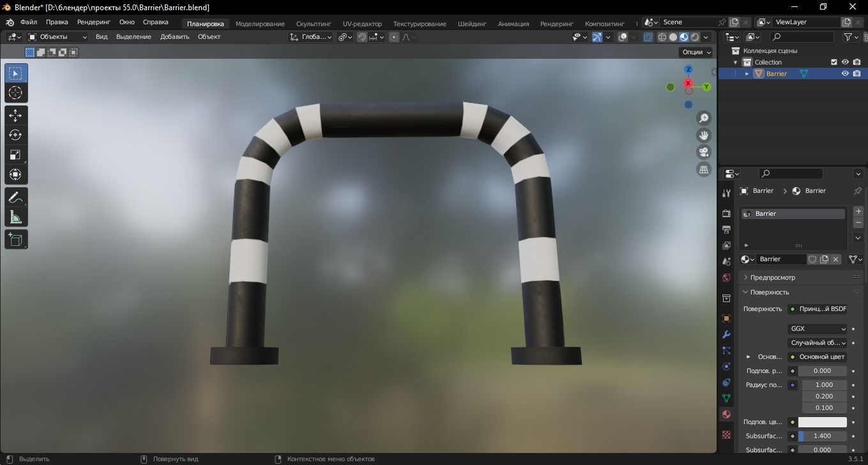Add material slot with plus button
The height and width of the screenshot is (465, 868).
[x=858, y=211]
